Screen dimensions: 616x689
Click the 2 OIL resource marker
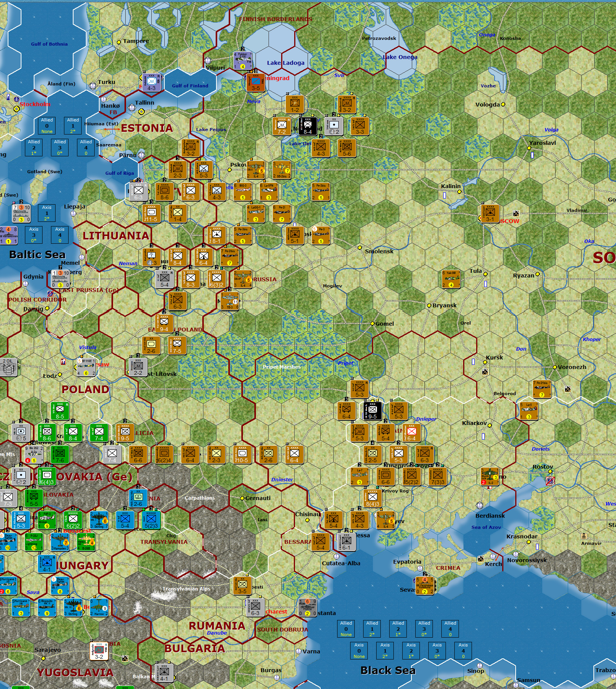pos(9,367)
